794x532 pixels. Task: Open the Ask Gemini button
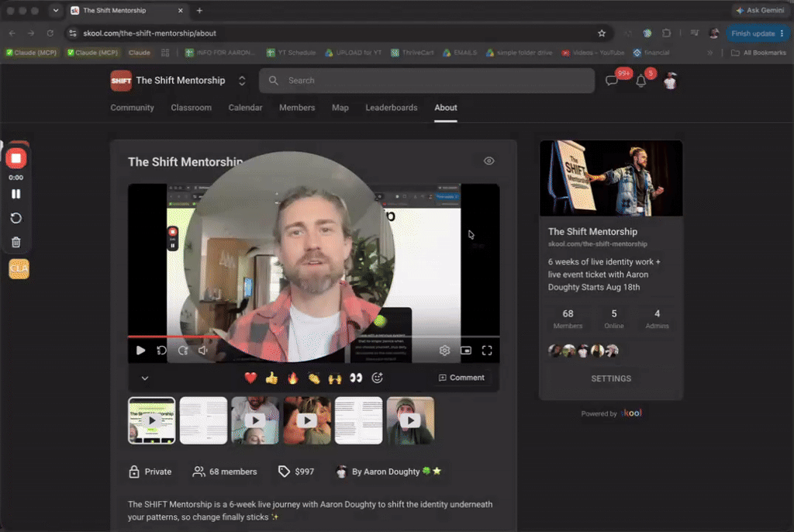click(760, 10)
